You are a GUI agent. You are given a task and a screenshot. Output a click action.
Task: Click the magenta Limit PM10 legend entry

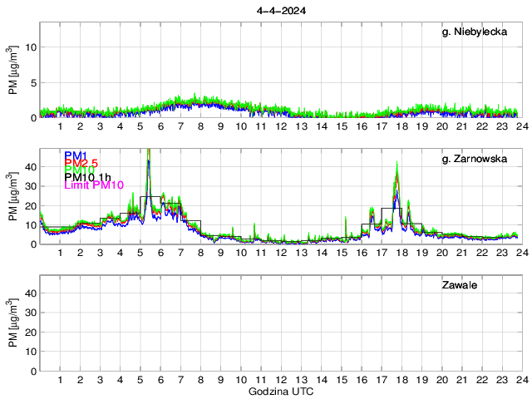tap(94, 185)
